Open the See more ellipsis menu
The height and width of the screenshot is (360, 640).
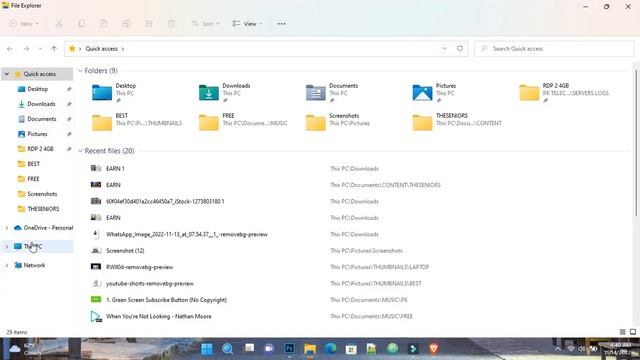coord(281,24)
